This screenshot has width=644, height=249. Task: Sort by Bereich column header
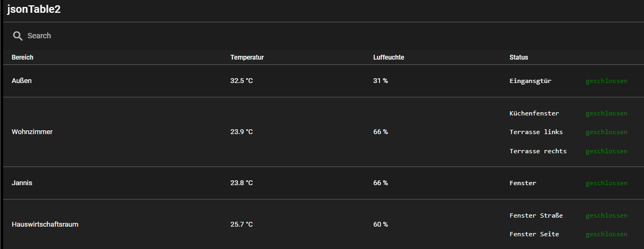point(22,57)
